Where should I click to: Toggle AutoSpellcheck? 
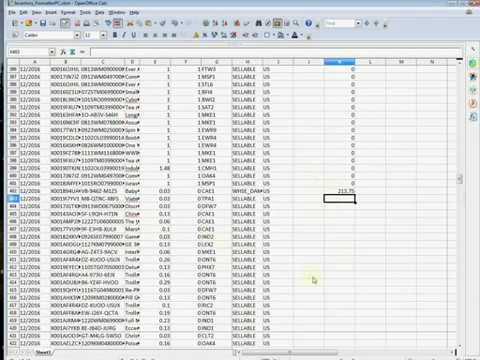117,23
